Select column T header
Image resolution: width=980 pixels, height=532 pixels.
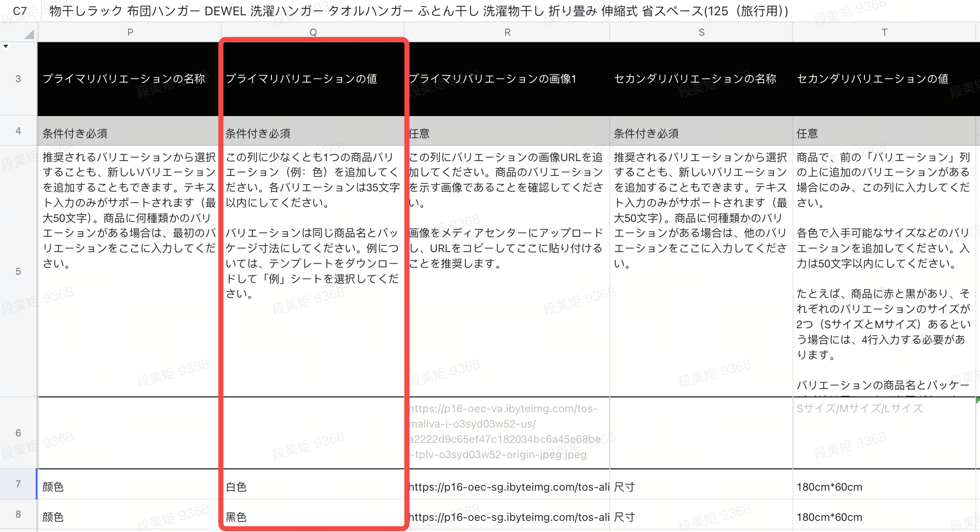click(884, 32)
